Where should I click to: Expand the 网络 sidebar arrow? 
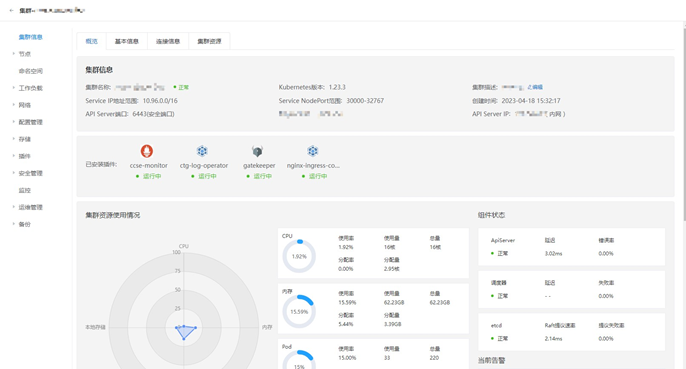click(x=14, y=105)
